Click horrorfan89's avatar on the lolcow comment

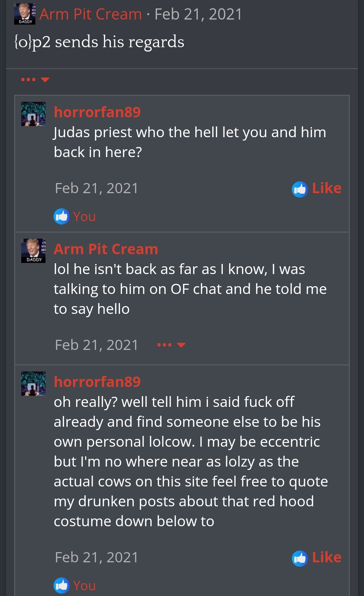33,384
